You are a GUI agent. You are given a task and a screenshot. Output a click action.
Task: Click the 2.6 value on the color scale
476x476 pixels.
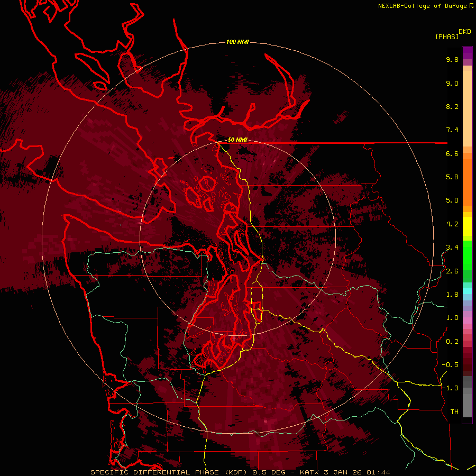point(452,271)
